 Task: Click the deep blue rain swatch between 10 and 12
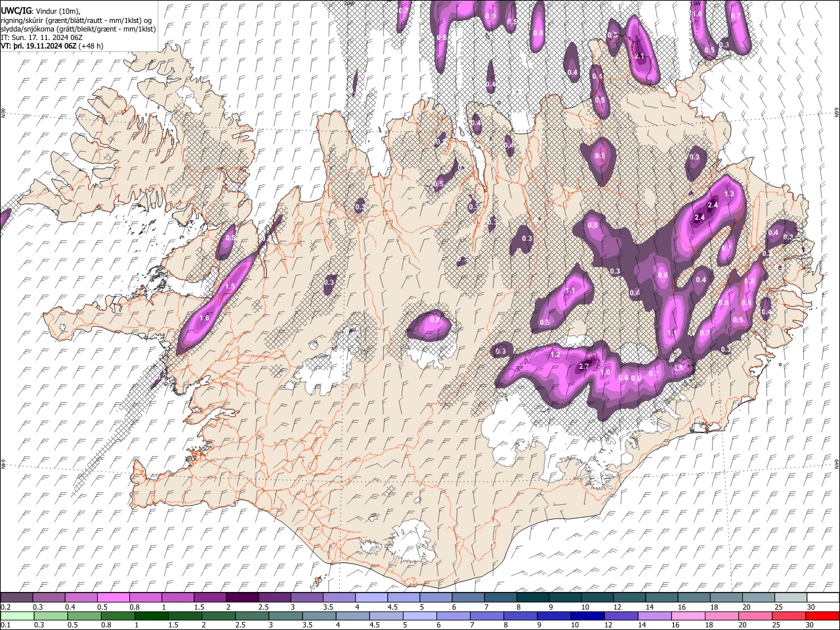[x=587, y=616]
